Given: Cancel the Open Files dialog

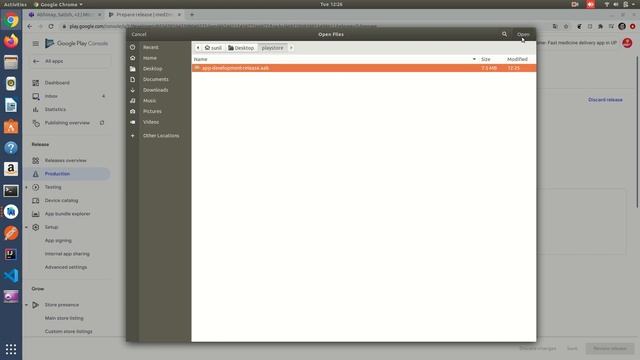Looking at the screenshot, I should pos(139,34).
